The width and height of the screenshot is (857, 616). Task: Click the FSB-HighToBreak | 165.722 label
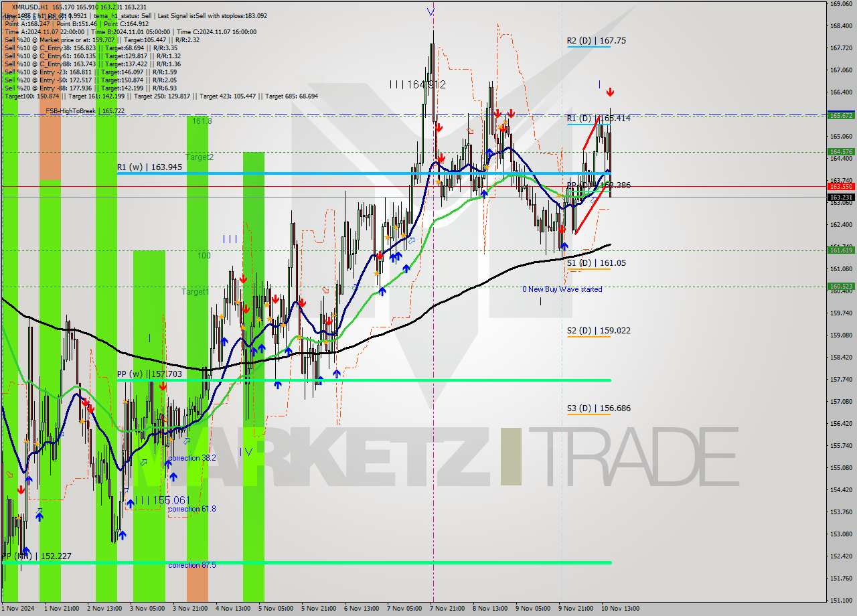click(x=85, y=110)
